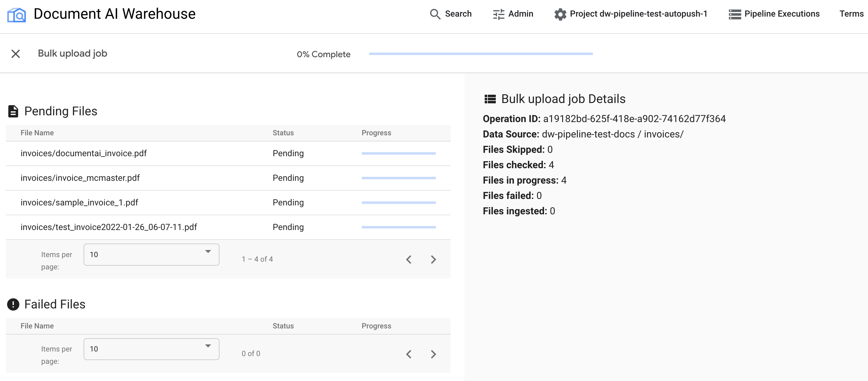Open Pending Files items per page dropdown
The image size is (868, 381).
coord(151,255)
